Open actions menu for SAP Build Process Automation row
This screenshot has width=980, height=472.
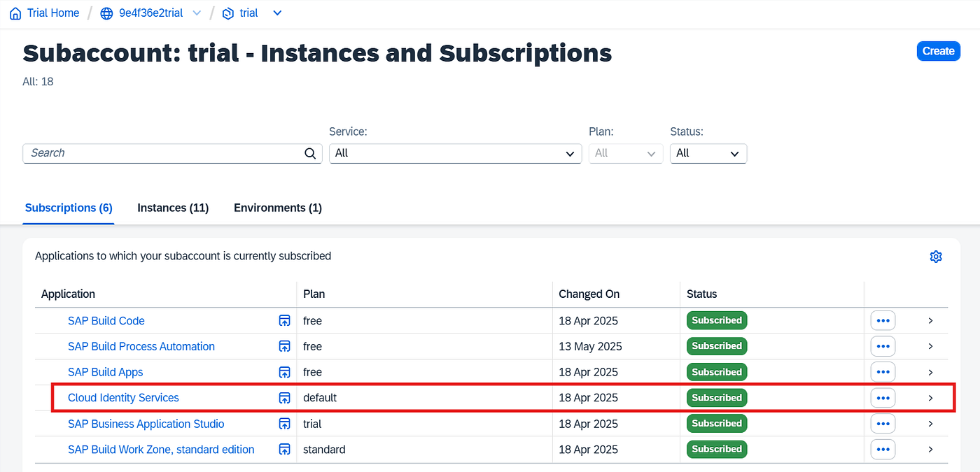[883, 346]
